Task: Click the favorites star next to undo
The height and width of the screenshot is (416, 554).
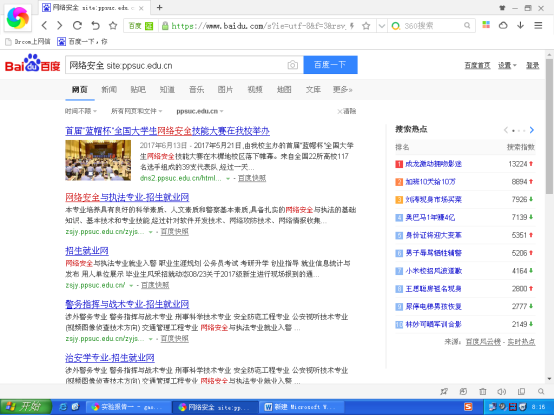Action: 113,25
